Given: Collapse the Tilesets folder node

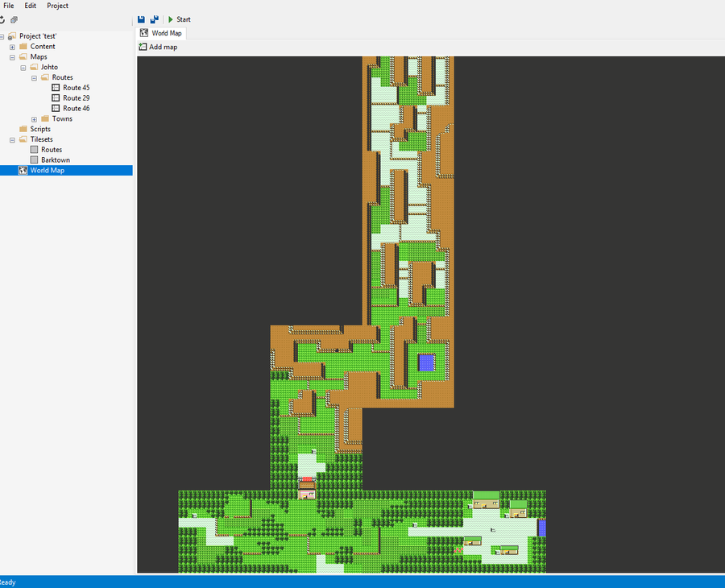Looking at the screenshot, I should [x=12, y=140].
